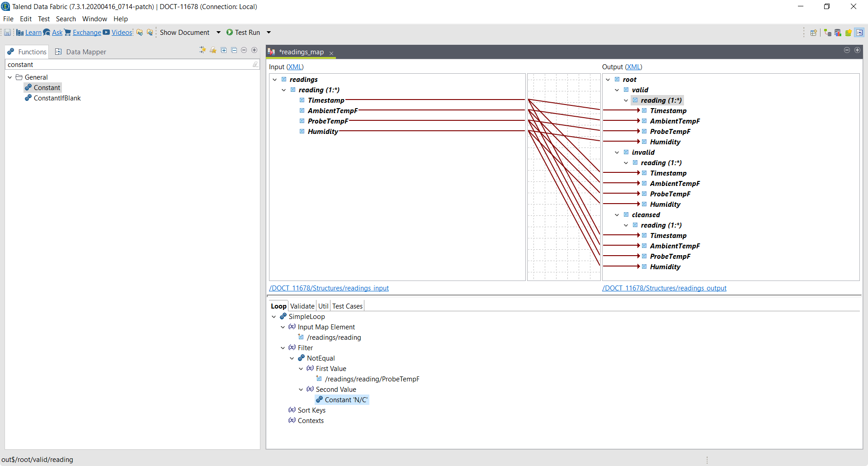Switch to the Validate tab

click(x=302, y=306)
